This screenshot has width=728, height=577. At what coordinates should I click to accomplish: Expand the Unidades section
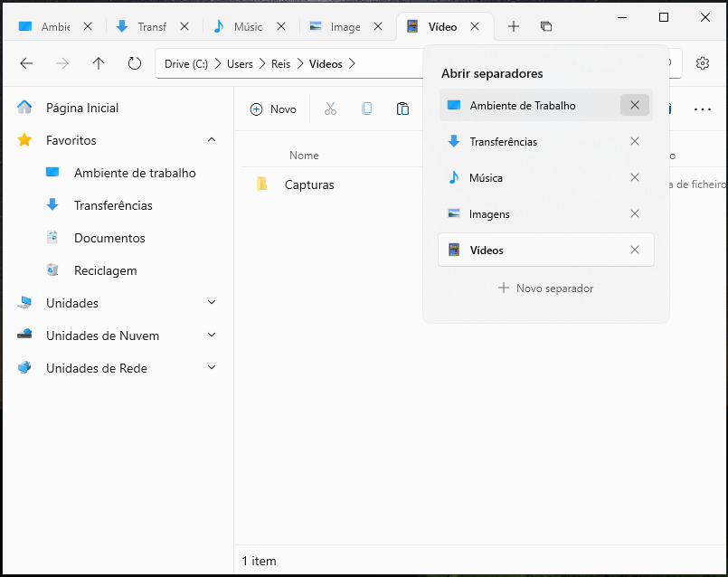coord(212,302)
